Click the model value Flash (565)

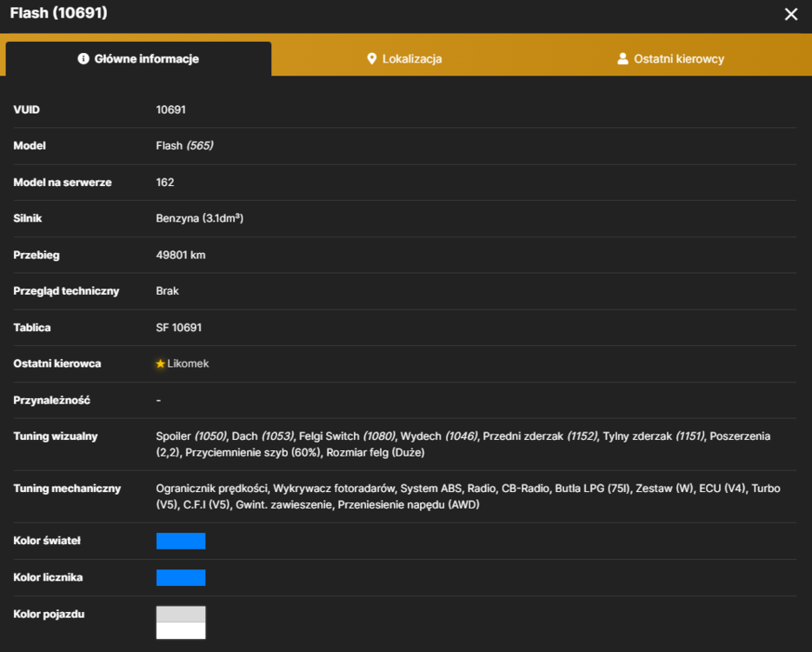(x=184, y=145)
